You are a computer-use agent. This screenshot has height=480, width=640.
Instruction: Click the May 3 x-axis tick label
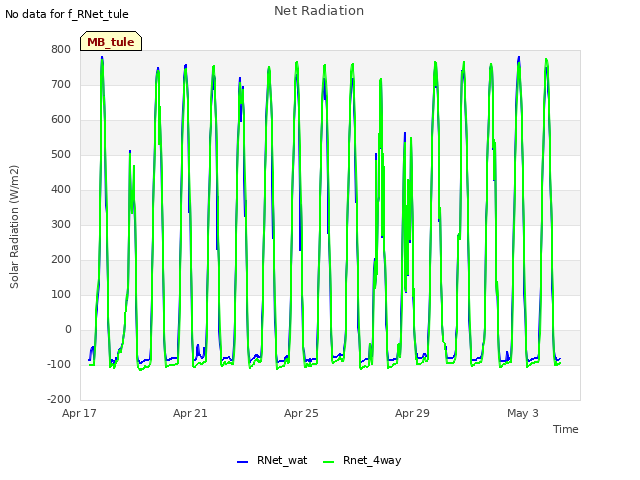click(x=523, y=413)
